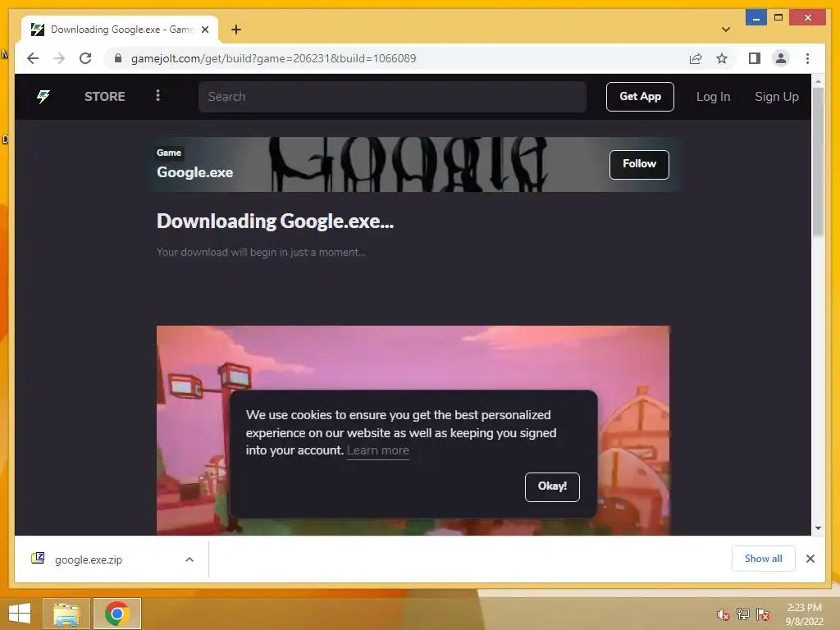The height and width of the screenshot is (630, 840).
Task: Open the Google.exe game title link
Action: (194, 172)
